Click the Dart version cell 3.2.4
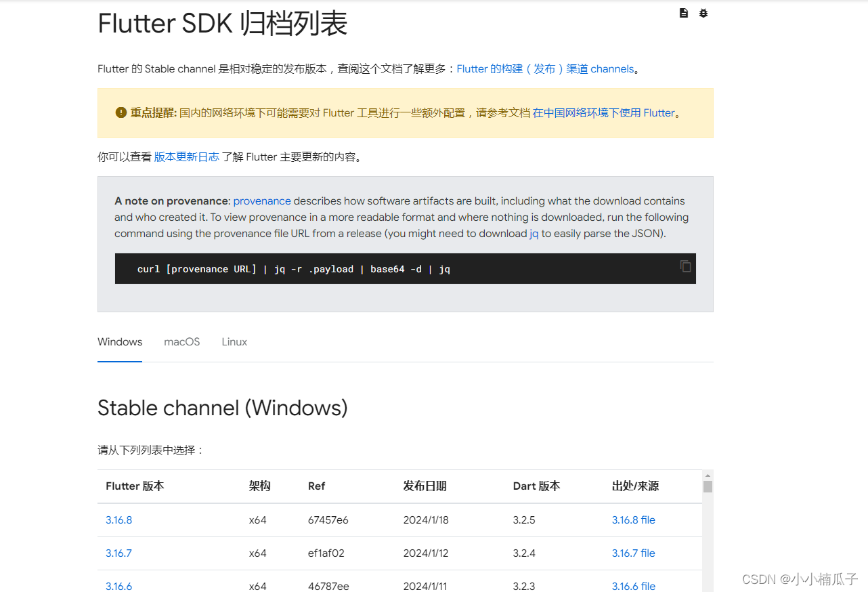 (x=524, y=553)
